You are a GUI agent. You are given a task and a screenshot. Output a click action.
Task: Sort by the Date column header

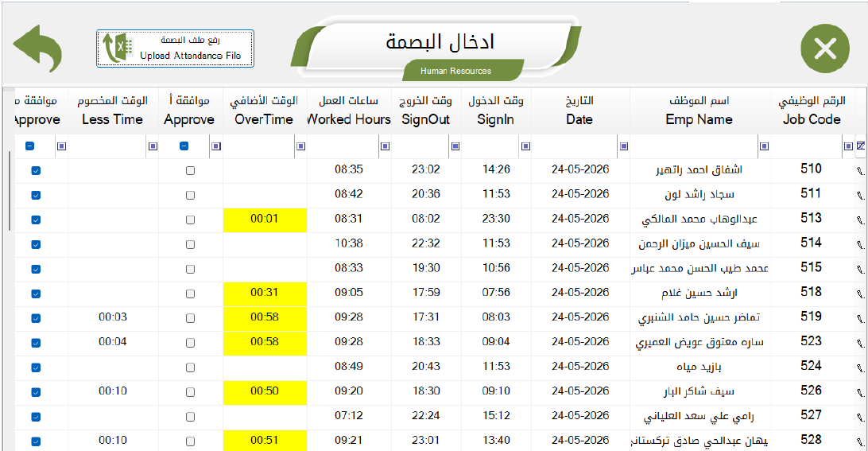click(579, 111)
